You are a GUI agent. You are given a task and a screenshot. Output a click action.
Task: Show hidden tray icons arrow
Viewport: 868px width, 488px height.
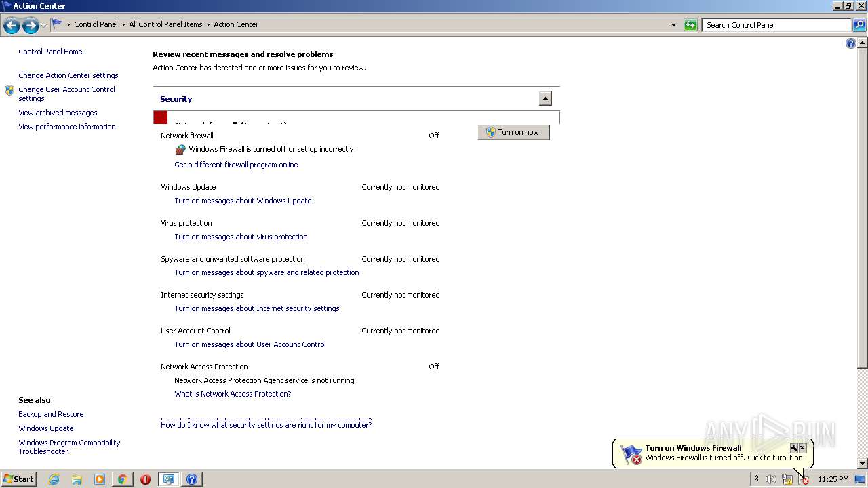click(756, 479)
